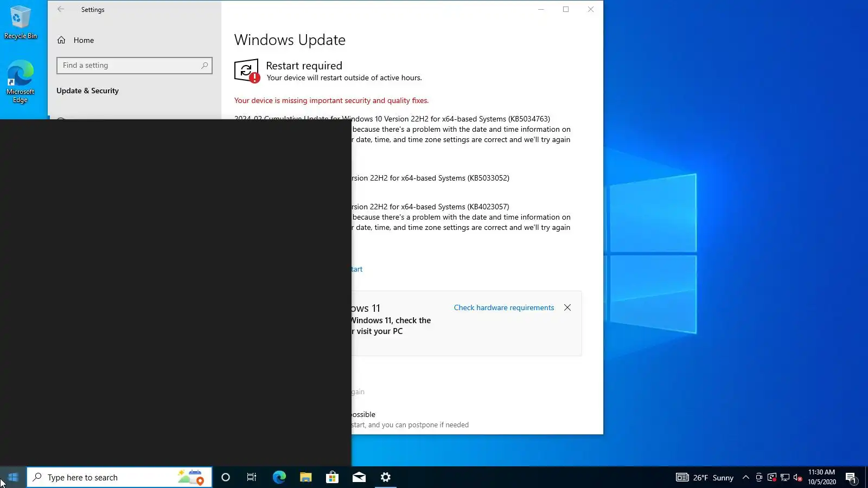This screenshot has height=488, width=868.
Task: Click the Settings window title text
Action: (93, 10)
